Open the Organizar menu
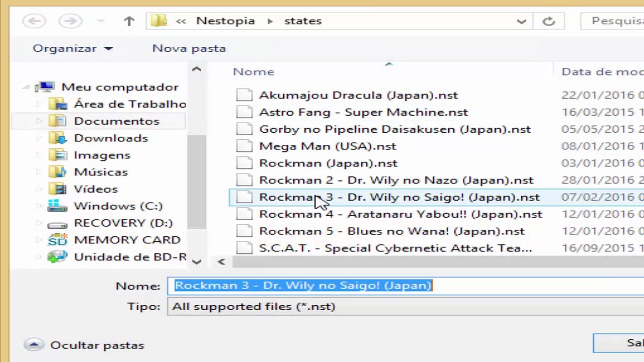644x362 pixels. (73, 48)
